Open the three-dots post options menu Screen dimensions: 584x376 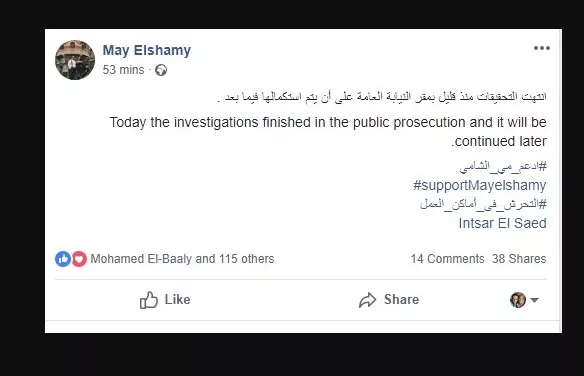coord(542,48)
